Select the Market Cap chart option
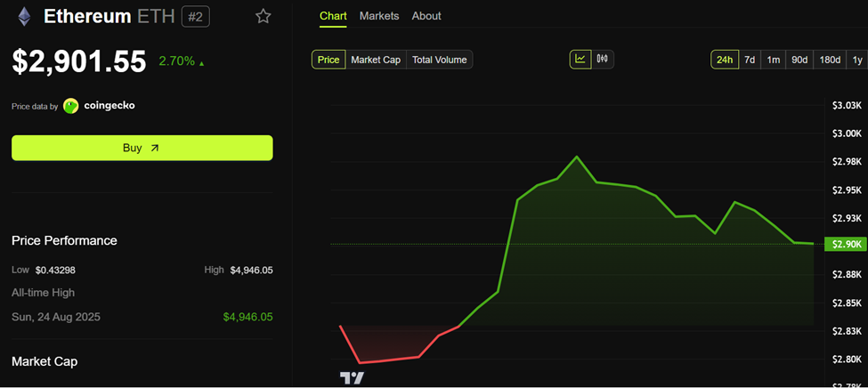Viewport: 868px width, 388px height. (376, 60)
